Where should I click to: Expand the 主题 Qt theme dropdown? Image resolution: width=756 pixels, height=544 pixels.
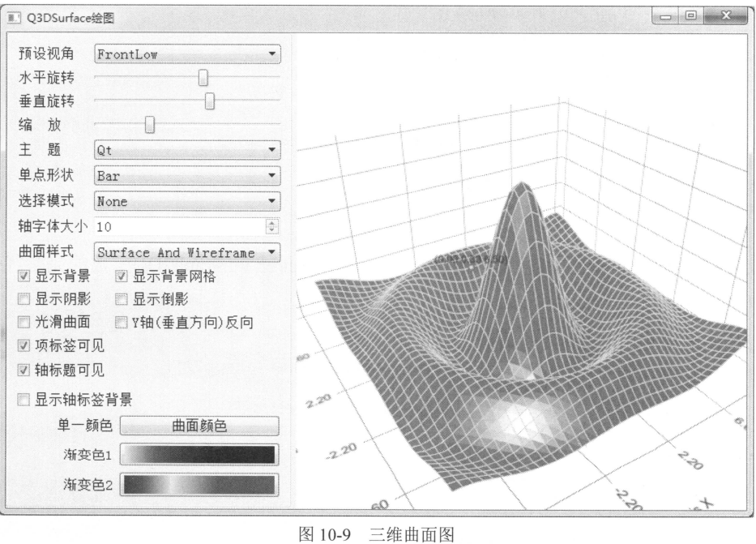pos(187,151)
